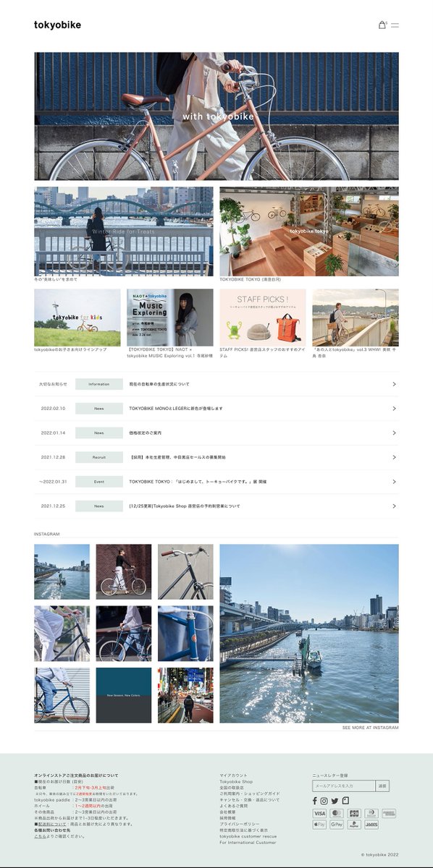Viewport: 433px width, 868px height.
Task: Click the tokyobike logo
Action: (57, 25)
